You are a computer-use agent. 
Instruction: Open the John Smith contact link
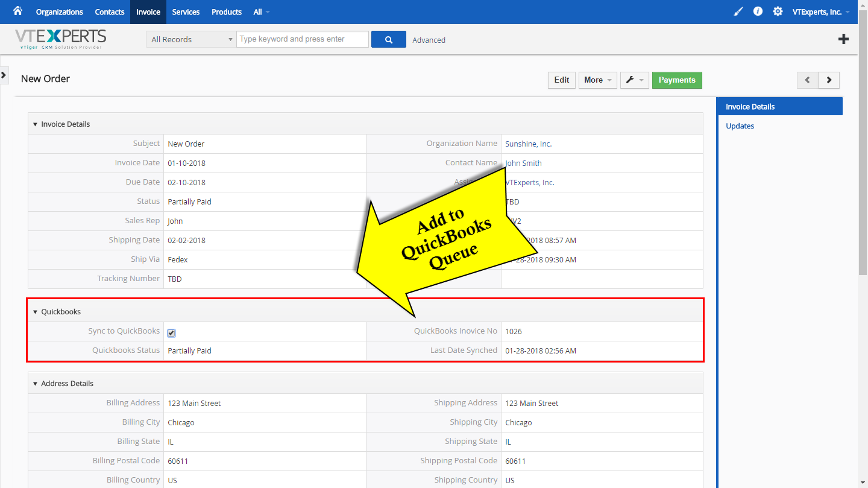[x=523, y=163]
